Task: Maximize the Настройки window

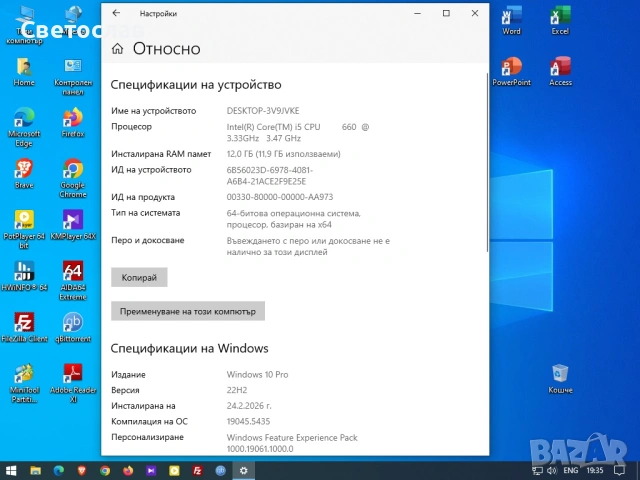Action: pyautogui.click(x=446, y=13)
